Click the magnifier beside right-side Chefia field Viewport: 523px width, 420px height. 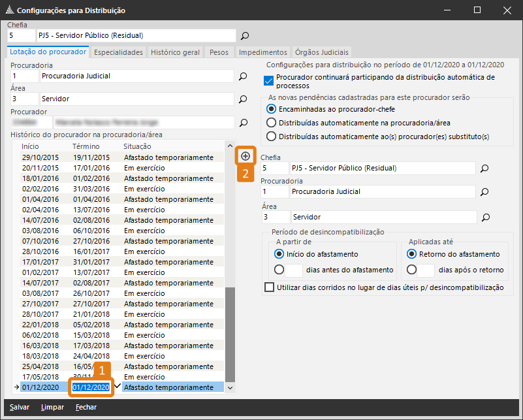484,169
